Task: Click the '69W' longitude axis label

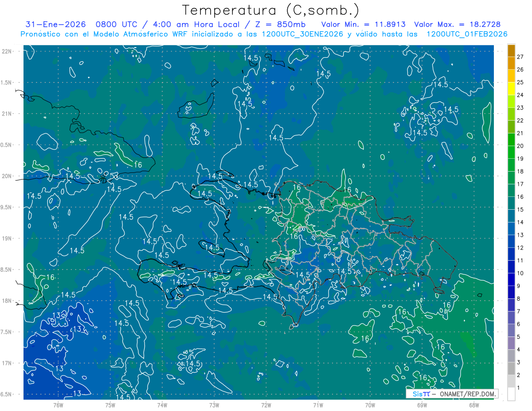Action: [422, 405]
